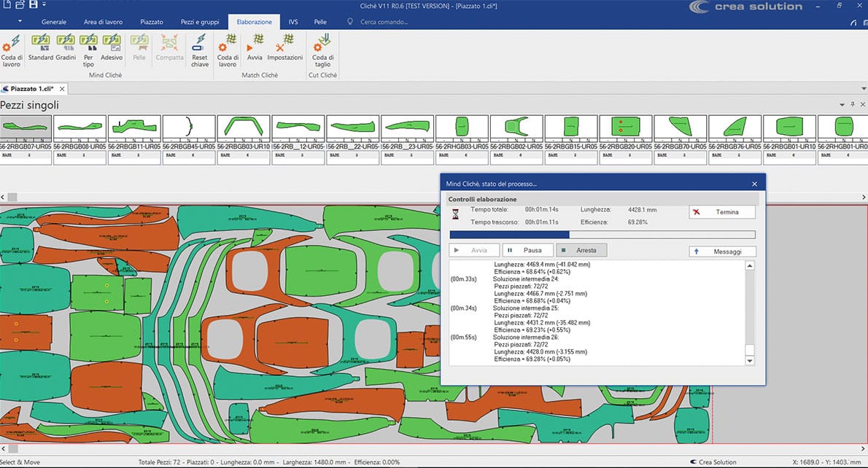Click the blue elaboration progress bar
The height and width of the screenshot is (468, 868).
(509, 235)
